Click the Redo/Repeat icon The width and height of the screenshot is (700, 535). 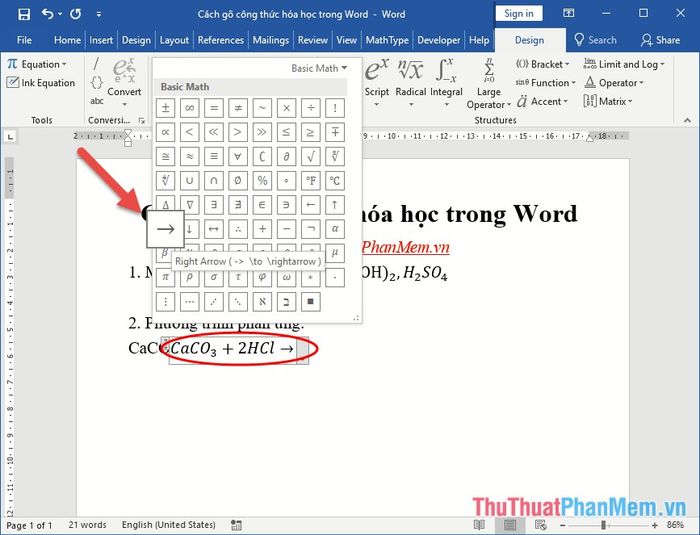(75, 14)
